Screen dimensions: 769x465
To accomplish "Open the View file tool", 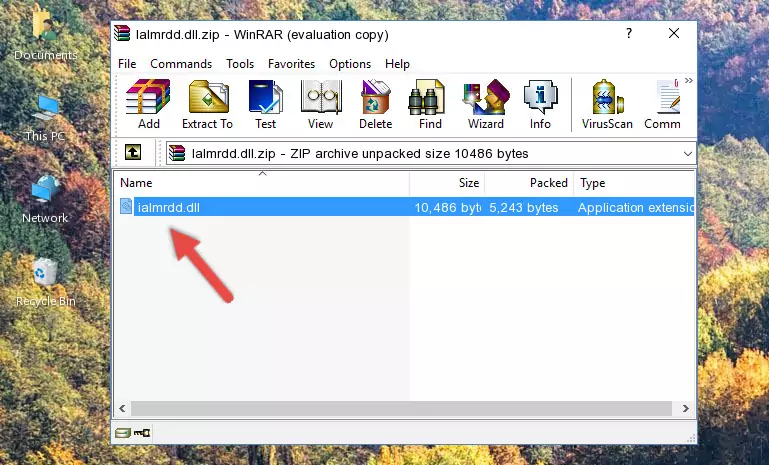I will (321, 104).
